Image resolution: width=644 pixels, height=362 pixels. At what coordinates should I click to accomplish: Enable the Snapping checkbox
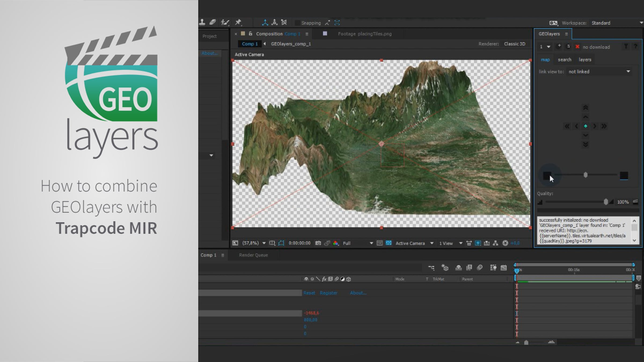point(297,23)
